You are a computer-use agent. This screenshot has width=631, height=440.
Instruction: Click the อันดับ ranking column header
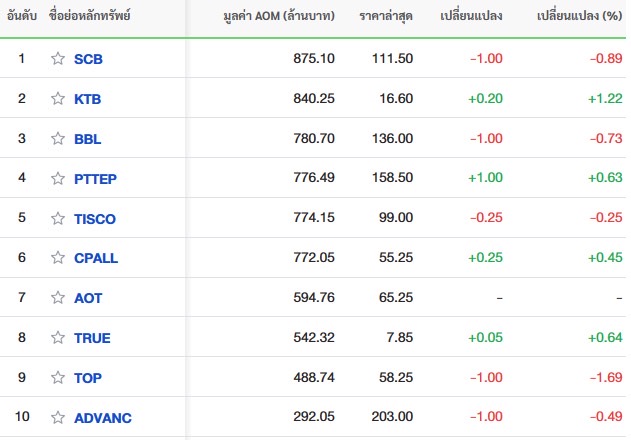tap(22, 16)
